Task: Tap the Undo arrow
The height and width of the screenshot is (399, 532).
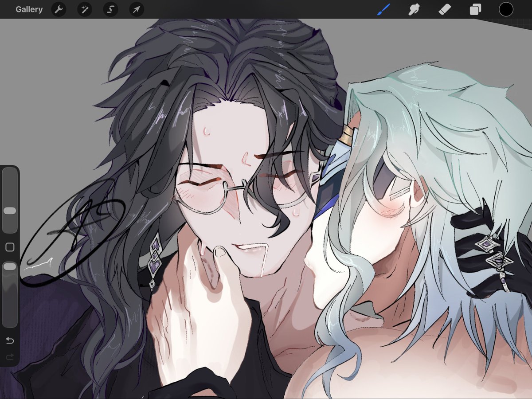Action: tap(10, 340)
